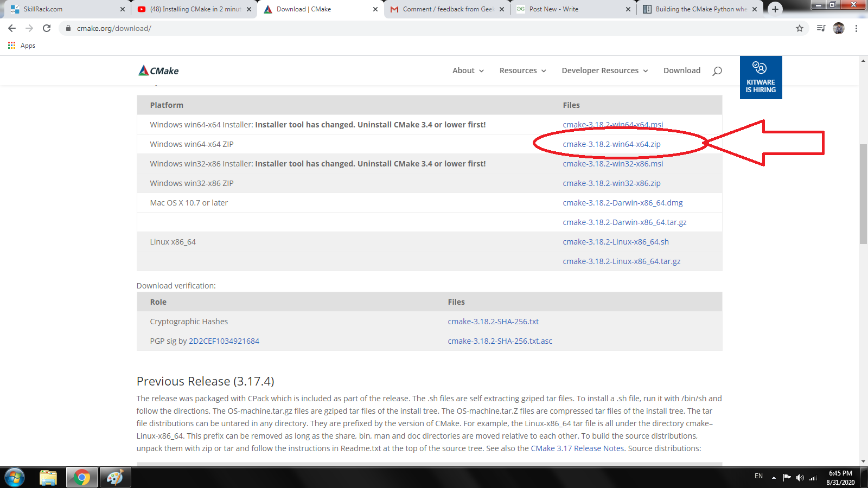This screenshot has width=868, height=488.
Task: Open File Explorer from the taskbar
Action: click(48, 478)
